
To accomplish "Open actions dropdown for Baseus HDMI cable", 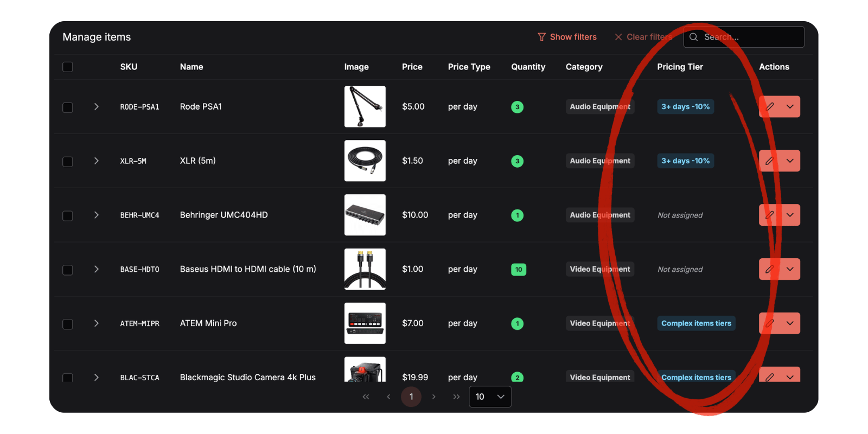I will tap(790, 269).
